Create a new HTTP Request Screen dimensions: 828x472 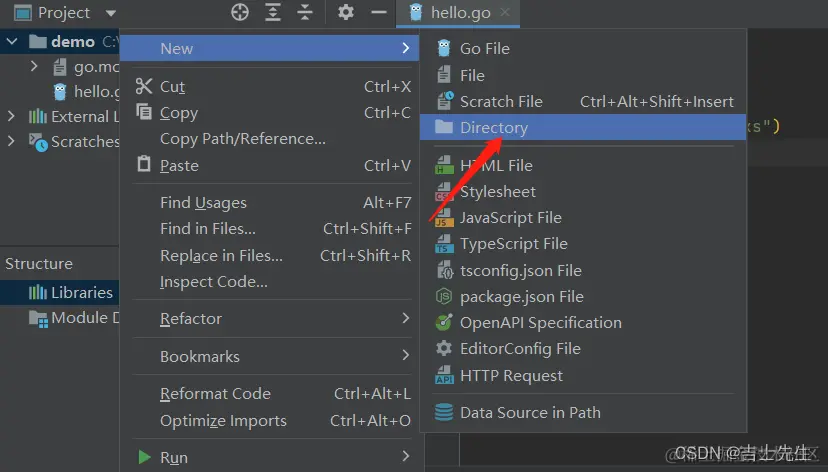point(583,375)
